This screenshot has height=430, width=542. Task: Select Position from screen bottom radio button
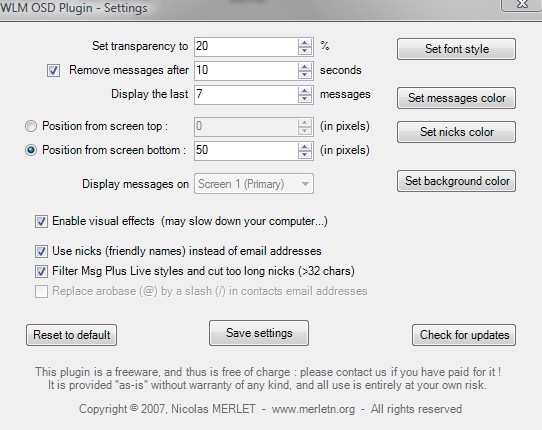tap(31, 150)
